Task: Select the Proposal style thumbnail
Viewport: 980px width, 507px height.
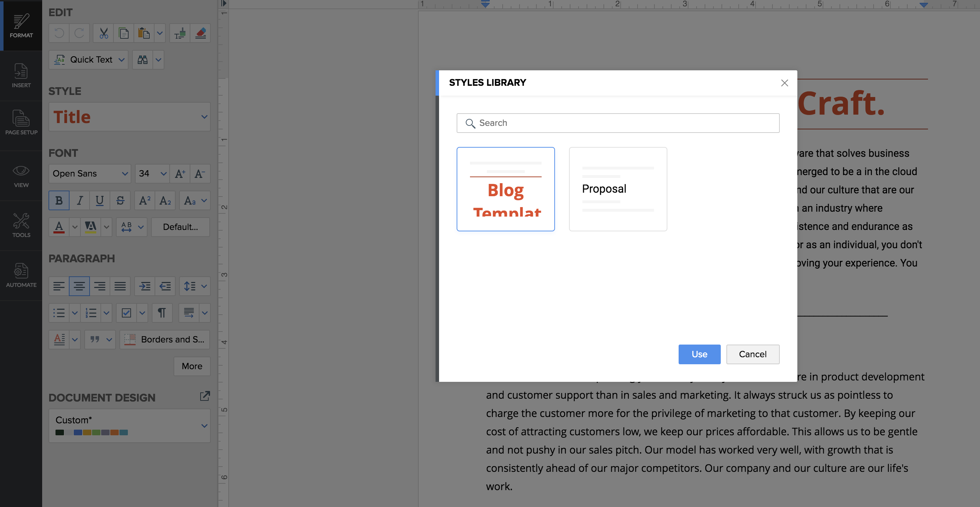Action: coord(618,189)
